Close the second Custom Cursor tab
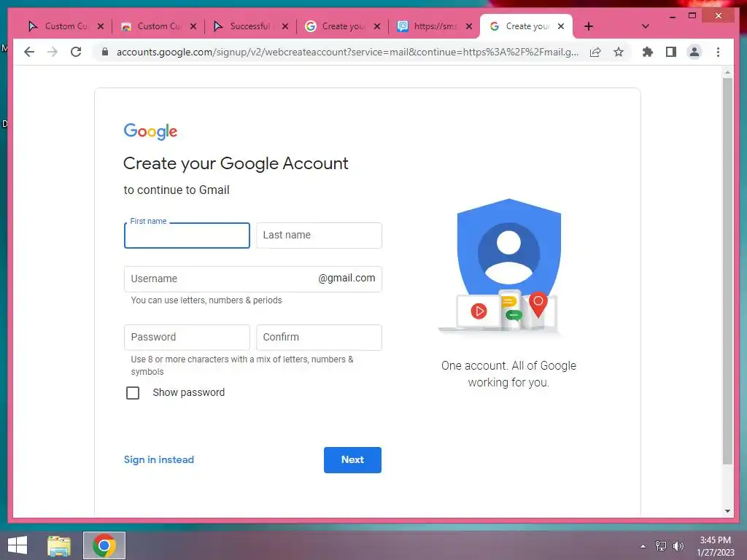The height and width of the screenshot is (560, 747). [x=193, y=26]
